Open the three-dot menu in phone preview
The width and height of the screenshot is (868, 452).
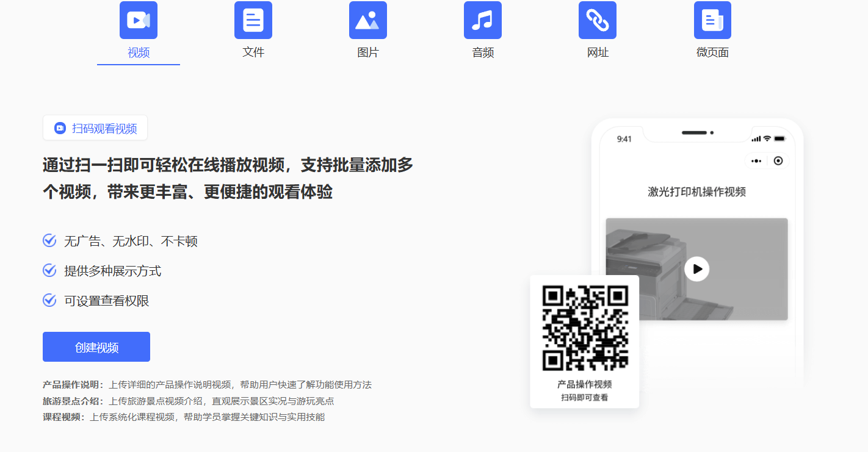click(x=756, y=161)
